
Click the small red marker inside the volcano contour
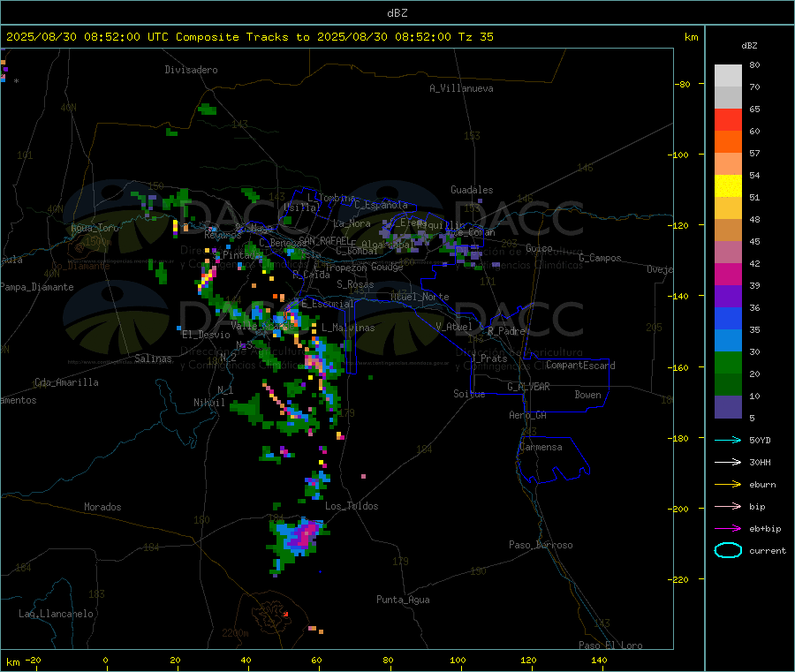tap(286, 614)
